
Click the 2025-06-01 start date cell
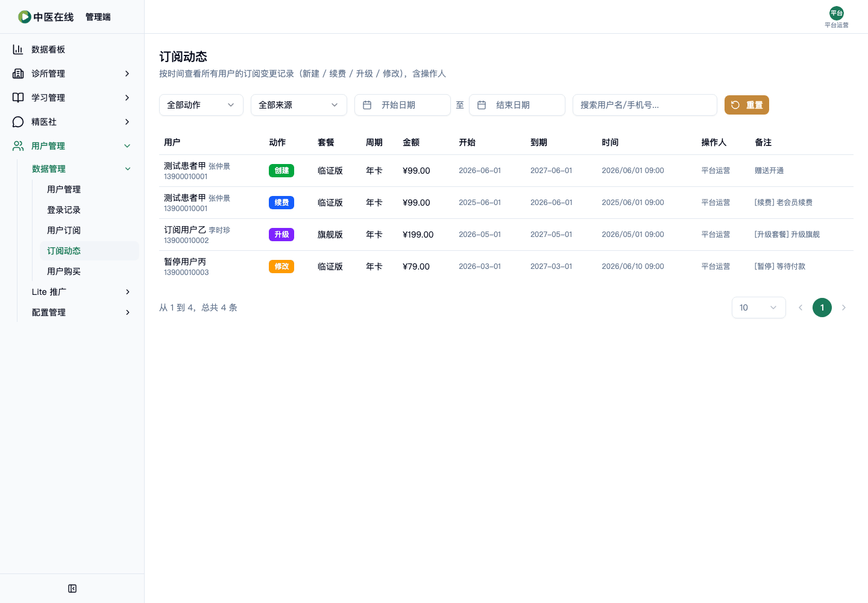click(x=480, y=203)
